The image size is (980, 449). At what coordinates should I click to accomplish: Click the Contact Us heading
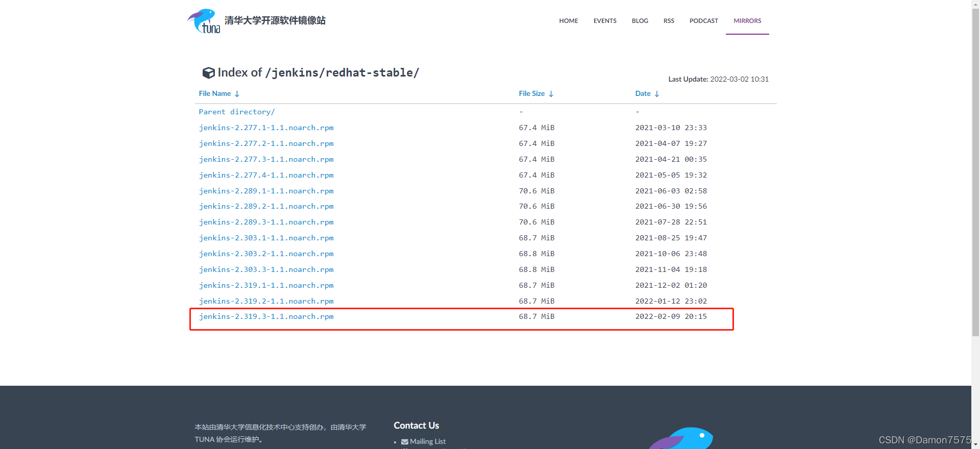click(x=416, y=426)
